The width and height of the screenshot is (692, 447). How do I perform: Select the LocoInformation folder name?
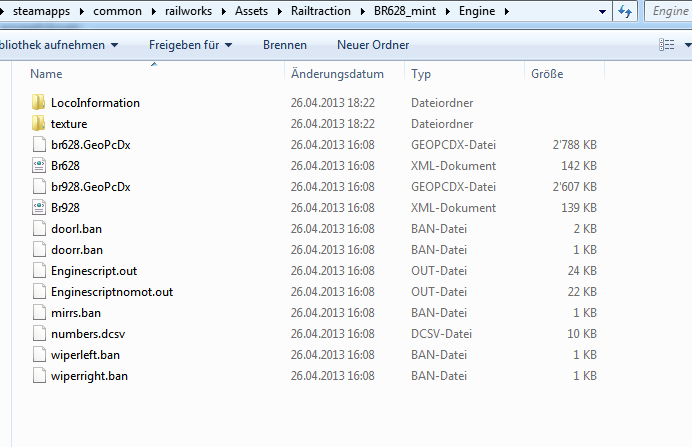(x=95, y=103)
